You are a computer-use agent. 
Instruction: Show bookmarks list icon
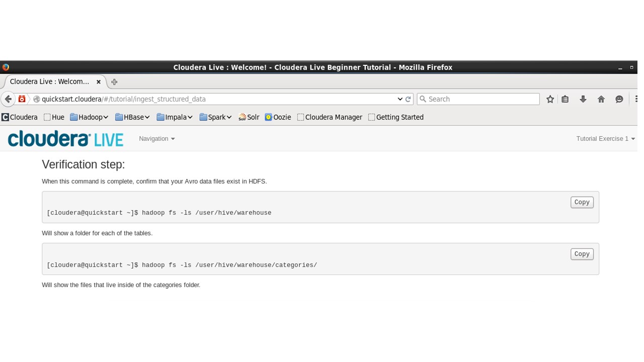click(565, 99)
